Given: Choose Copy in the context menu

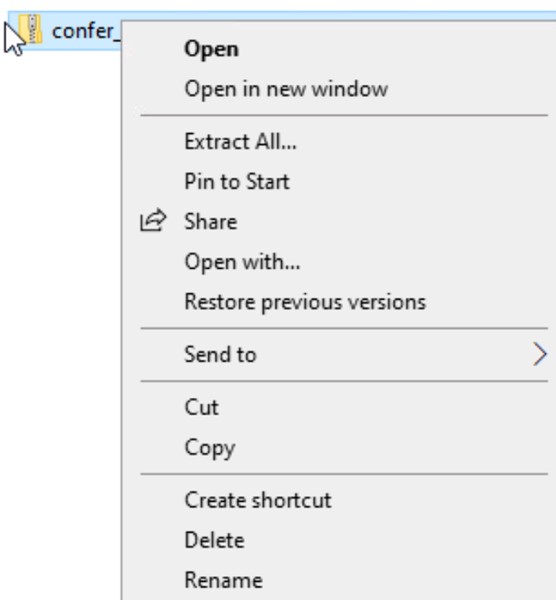Looking at the screenshot, I should coord(210,448).
